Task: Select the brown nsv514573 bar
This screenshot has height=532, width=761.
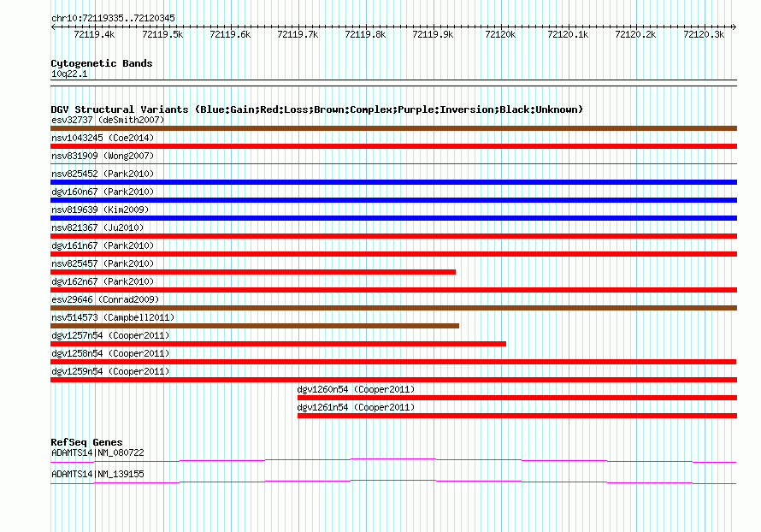Action: click(255, 326)
